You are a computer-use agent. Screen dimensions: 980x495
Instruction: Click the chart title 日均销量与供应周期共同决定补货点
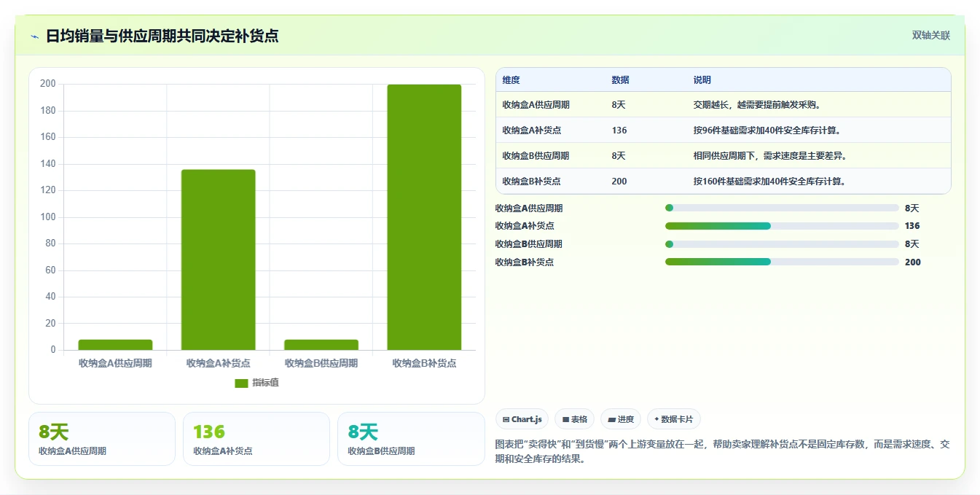pyautogui.click(x=162, y=36)
